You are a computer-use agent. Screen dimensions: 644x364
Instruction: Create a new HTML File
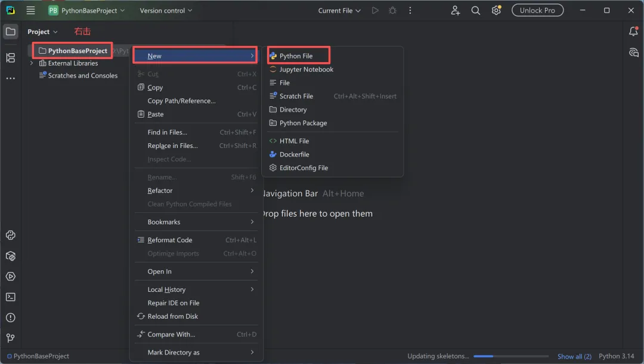tap(333, 141)
